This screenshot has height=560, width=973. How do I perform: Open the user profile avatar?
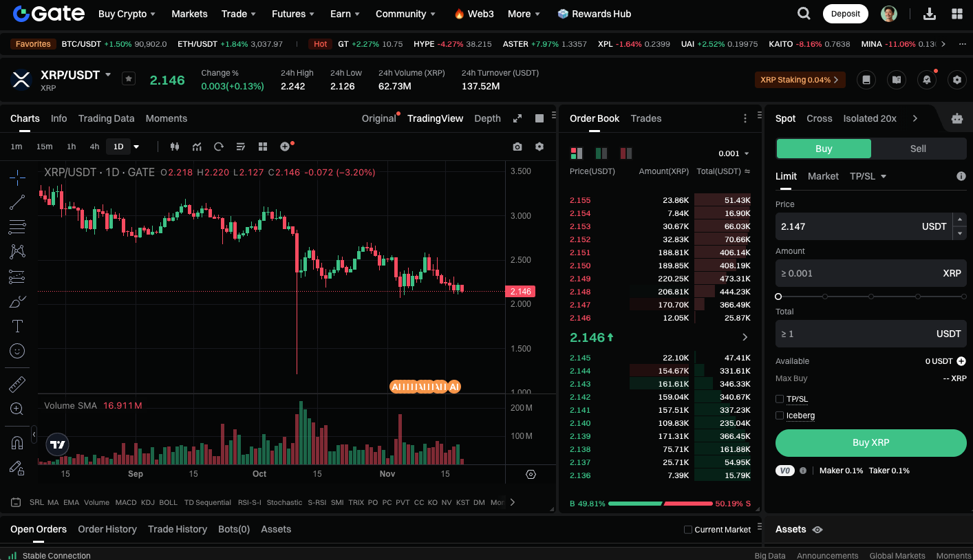point(889,14)
